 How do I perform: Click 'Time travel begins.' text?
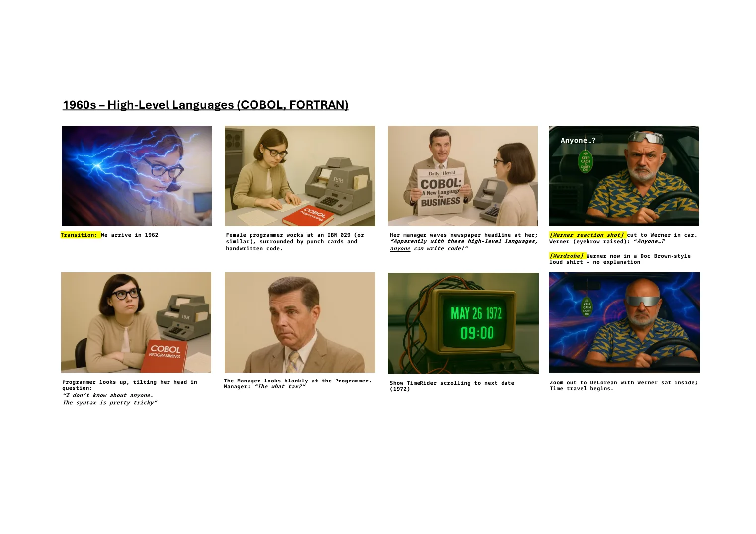pyautogui.click(x=582, y=389)
